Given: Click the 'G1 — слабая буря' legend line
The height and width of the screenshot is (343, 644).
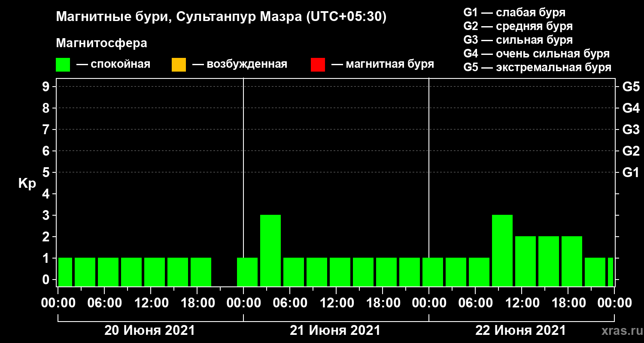Looking at the screenshot, I should coord(514,12).
